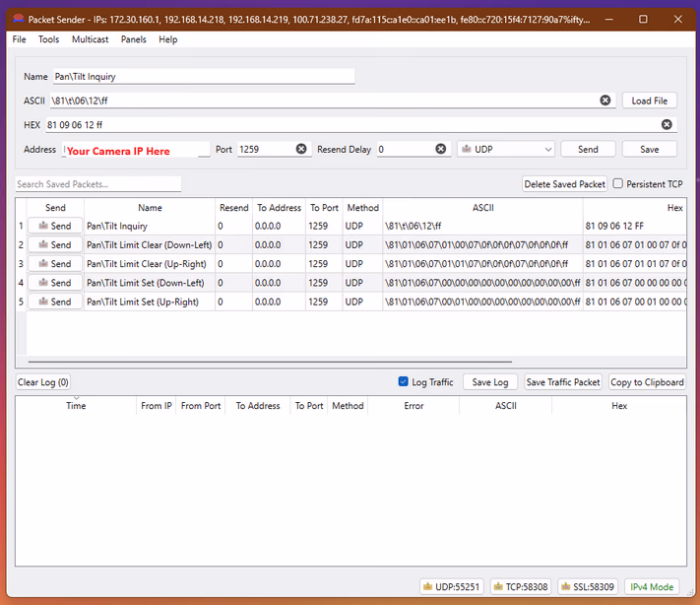Clear the ASCII field with its X icon

click(x=605, y=101)
